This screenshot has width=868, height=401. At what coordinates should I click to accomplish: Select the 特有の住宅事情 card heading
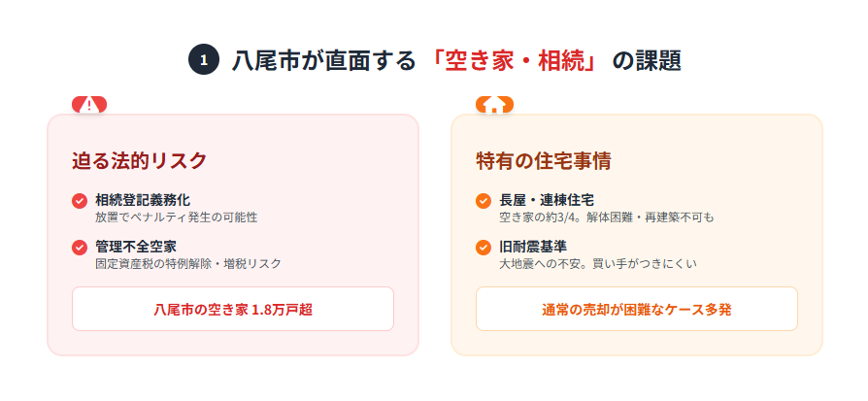point(543,160)
